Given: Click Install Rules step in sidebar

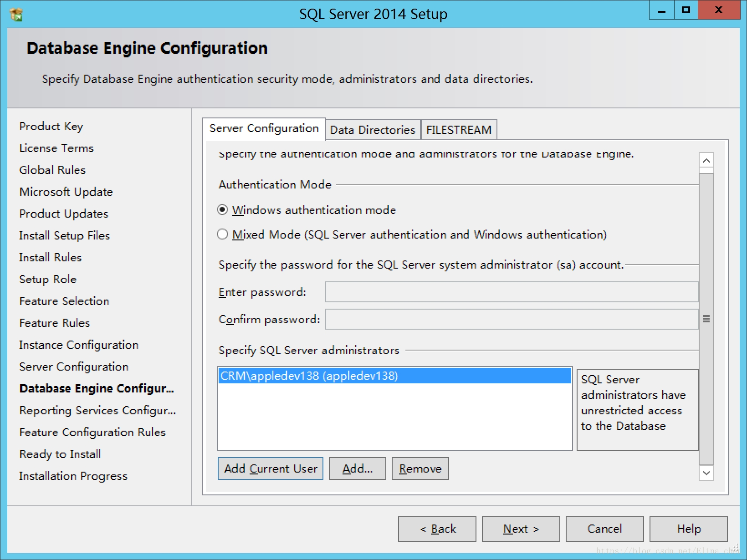Looking at the screenshot, I should coord(51,258).
